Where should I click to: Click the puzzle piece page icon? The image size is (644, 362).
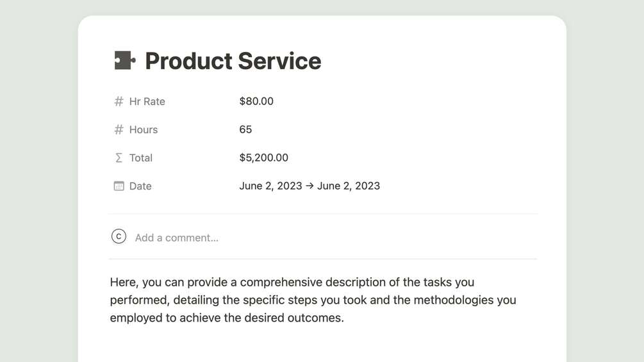coord(124,61)
